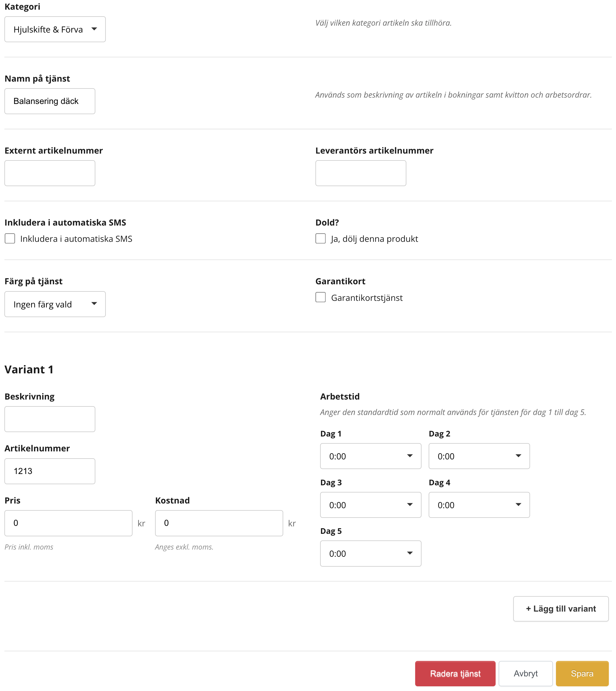Tick the Garantikortstjänst checkbox
616x691 pixels.
[320, 298]
